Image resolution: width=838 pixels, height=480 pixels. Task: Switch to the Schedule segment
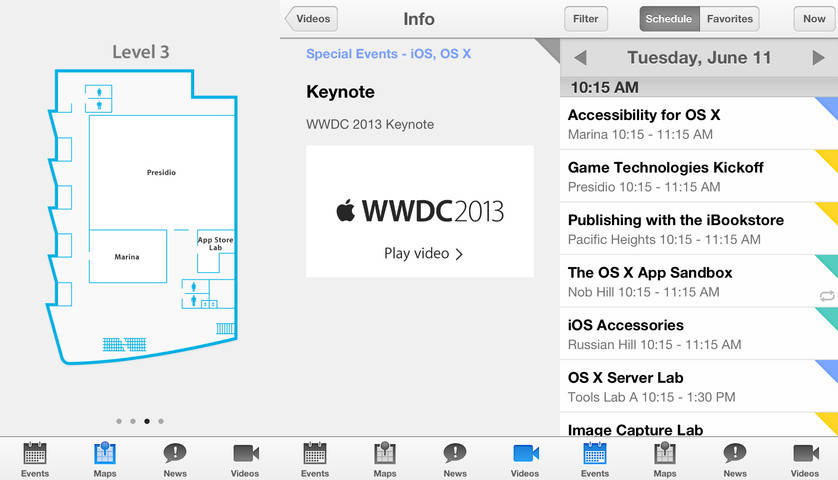(668, 19)
